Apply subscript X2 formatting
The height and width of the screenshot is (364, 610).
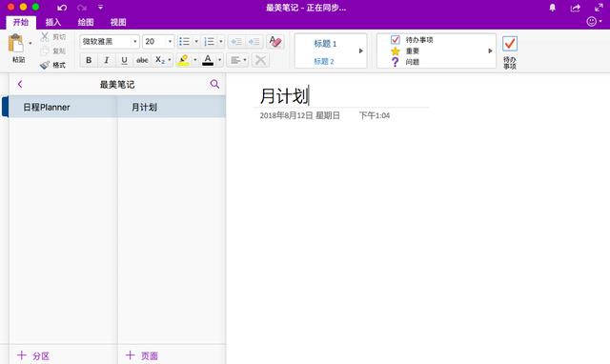tap(159, 60)
